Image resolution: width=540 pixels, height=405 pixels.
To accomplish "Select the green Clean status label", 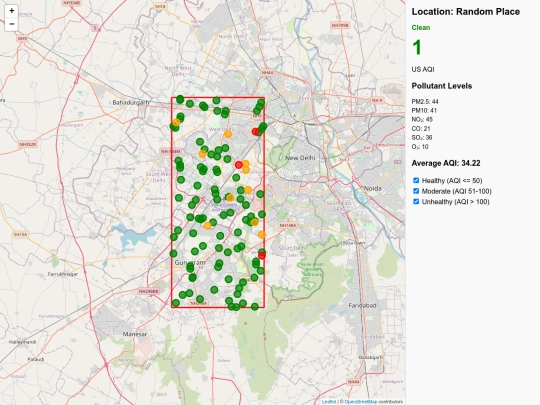I will [420, 28].
